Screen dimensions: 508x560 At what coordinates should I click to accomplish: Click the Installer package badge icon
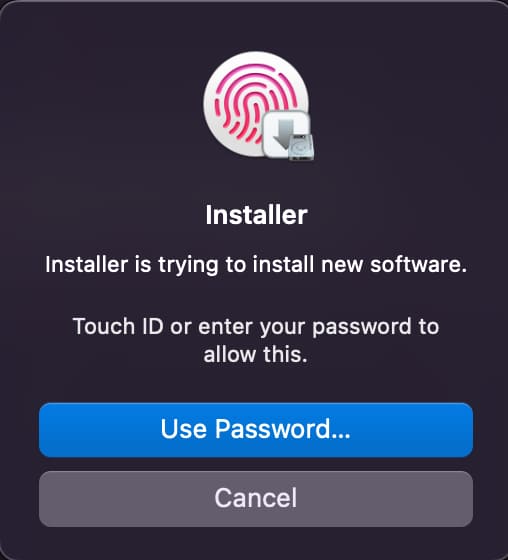288,135
